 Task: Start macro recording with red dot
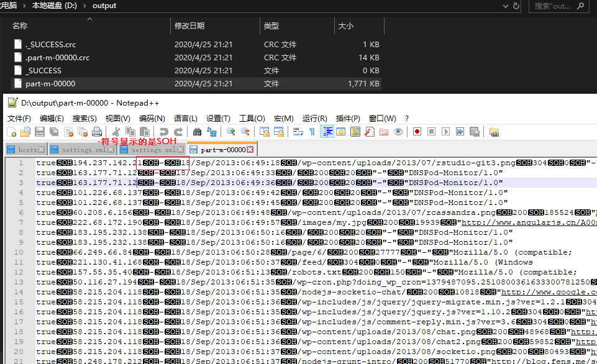click(417, 132)
